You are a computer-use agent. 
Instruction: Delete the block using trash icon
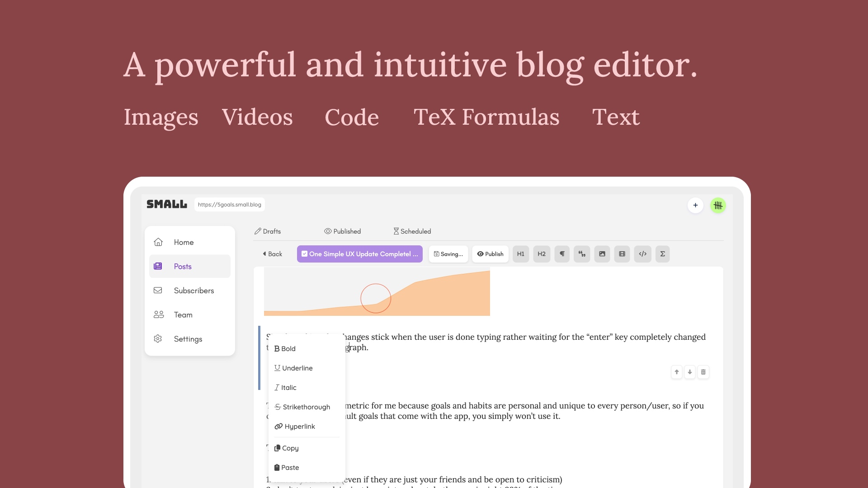pos(703,372)
